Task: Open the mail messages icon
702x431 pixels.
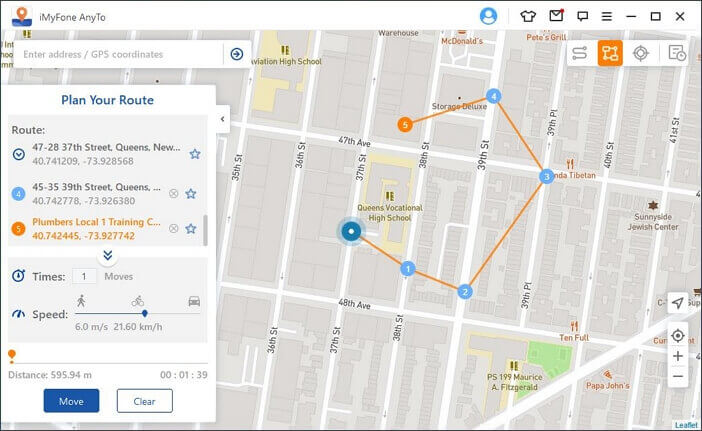Action: point(556,16)
